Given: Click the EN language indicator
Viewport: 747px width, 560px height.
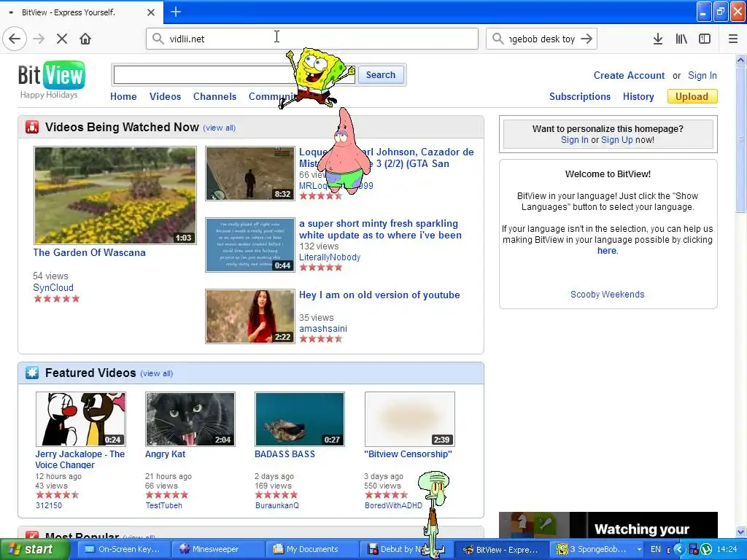Looking at the screenshot, I should [656, 550].
